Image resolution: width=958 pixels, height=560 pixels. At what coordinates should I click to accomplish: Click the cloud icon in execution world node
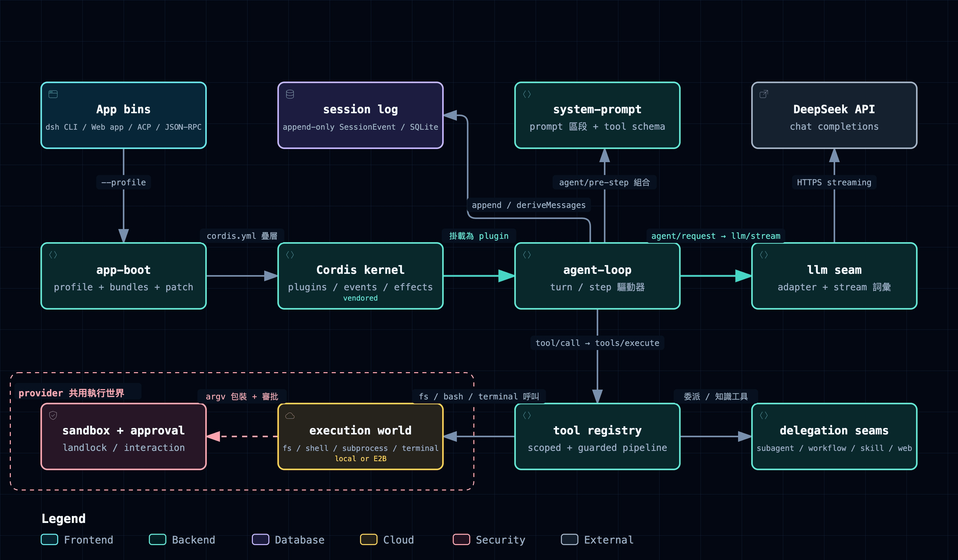tap(290, 416)
